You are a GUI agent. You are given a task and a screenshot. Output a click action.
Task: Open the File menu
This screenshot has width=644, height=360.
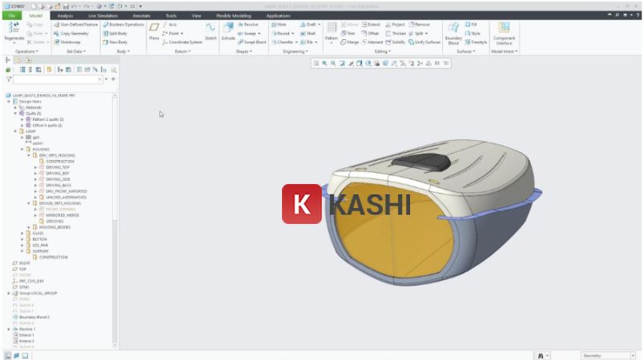(x=12, y=15)
